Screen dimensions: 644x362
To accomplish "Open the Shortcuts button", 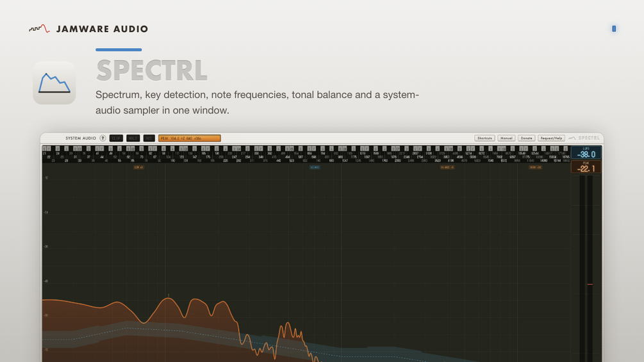I will 484,138.
